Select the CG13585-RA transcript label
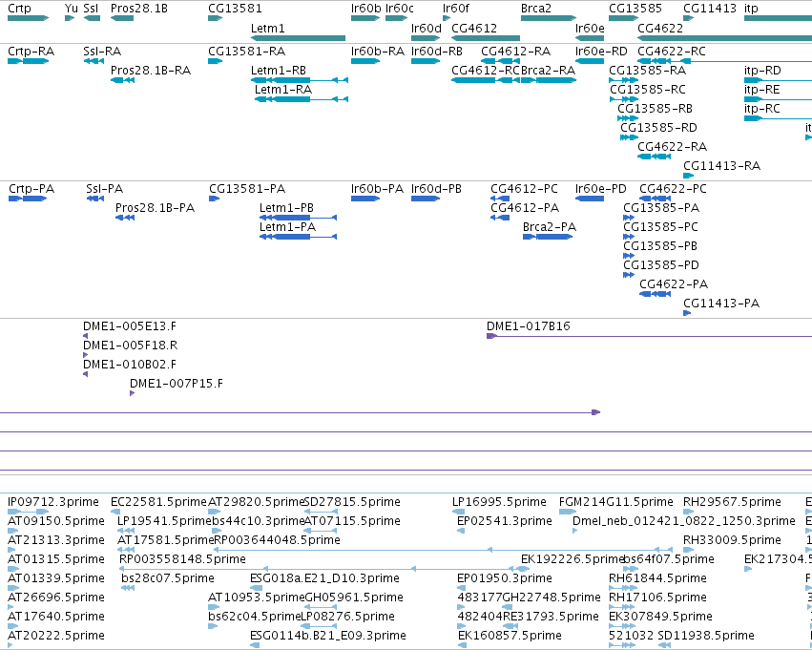 (647, 70)
